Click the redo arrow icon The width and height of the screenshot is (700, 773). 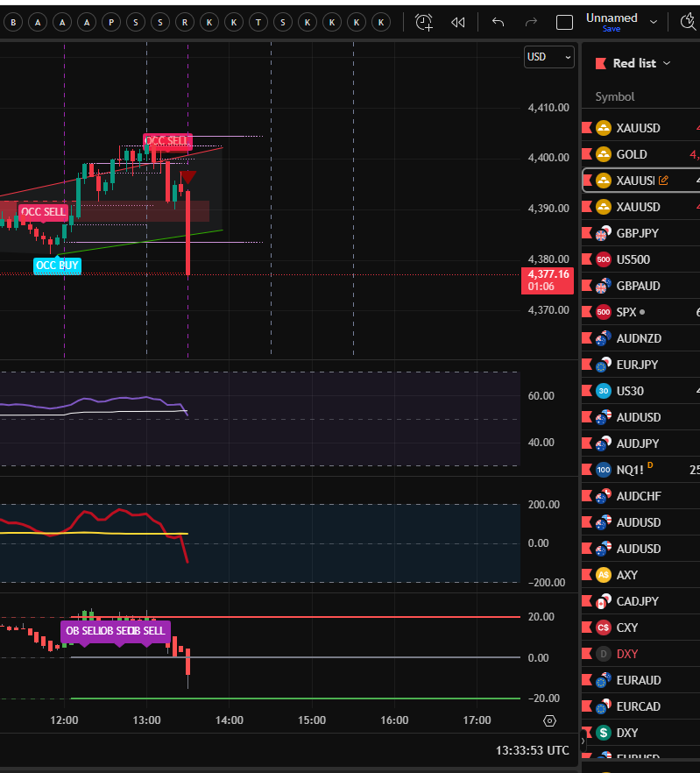(531, 22)
